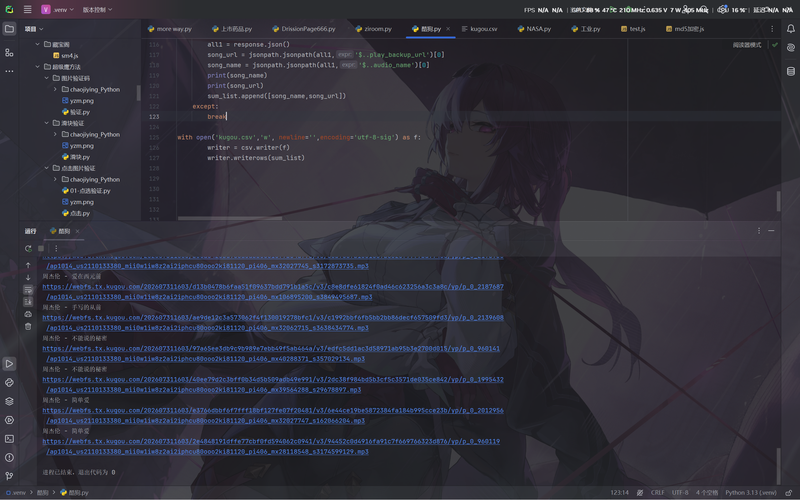Switch to DrissionPage666.py tab
The height and width of the screenshot is (500, 800).
(x=304, y=29)
